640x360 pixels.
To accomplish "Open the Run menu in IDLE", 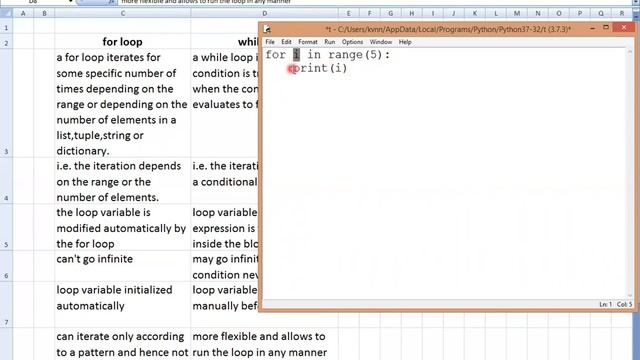I will tap(329, 42).
